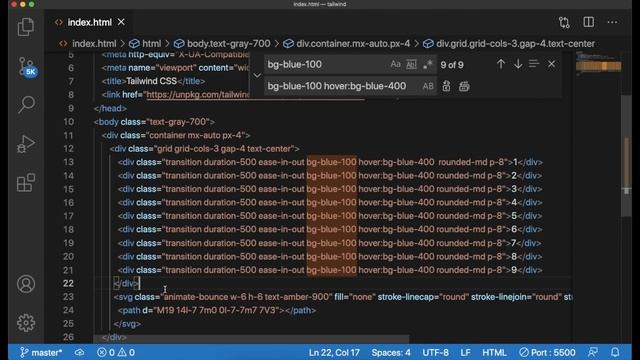
Task: Open the Run and Debug view
Action: 26,144
